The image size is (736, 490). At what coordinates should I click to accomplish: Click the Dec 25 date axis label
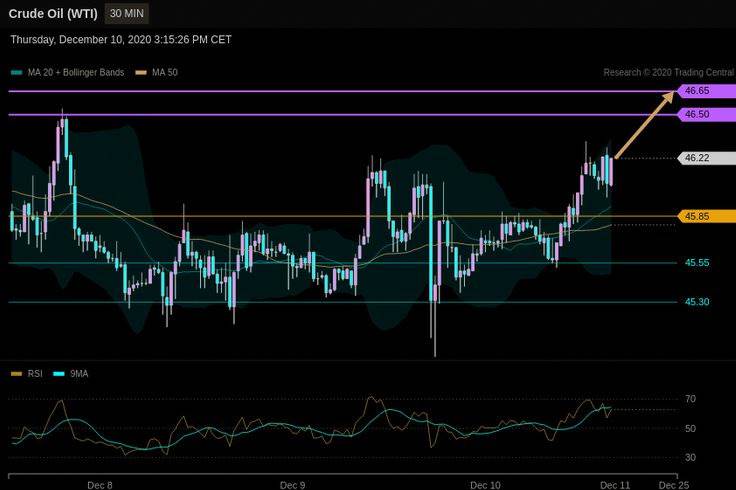[x=674, y=485]
